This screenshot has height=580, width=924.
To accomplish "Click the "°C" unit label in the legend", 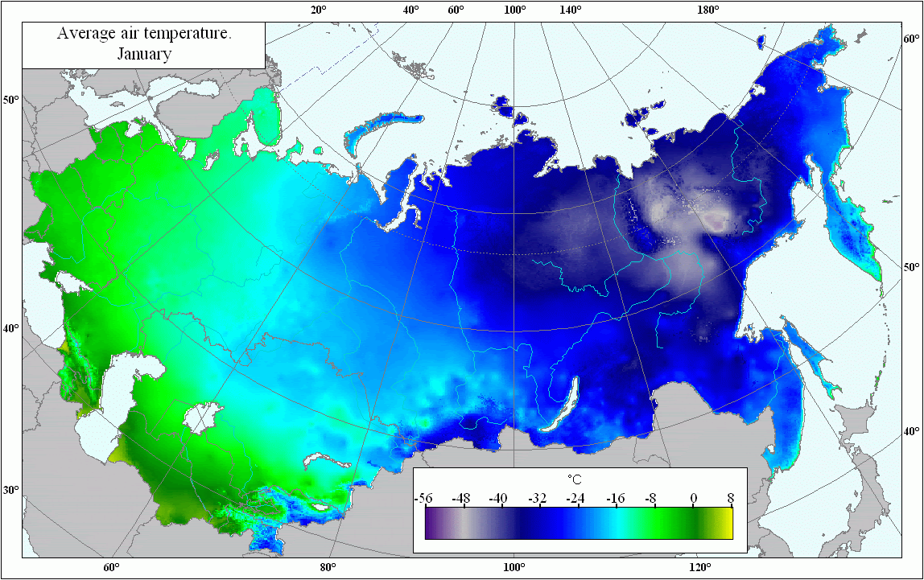I will [x=574, y=480].
